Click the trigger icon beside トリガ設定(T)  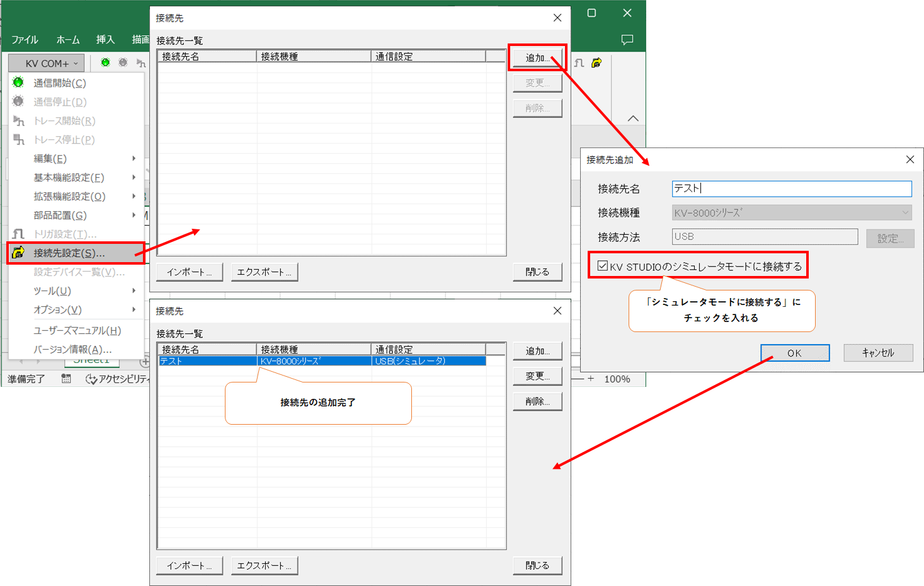[x=18, y=234]
